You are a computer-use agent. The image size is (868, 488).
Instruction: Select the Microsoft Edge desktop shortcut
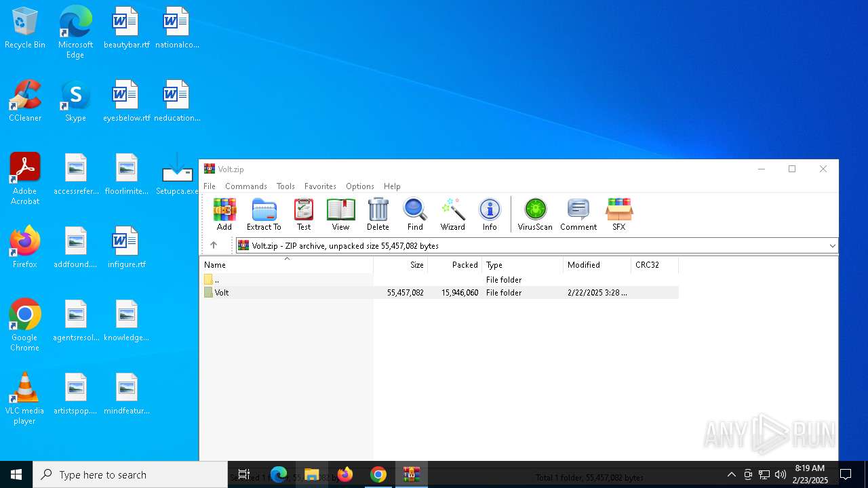coord(75,32)
